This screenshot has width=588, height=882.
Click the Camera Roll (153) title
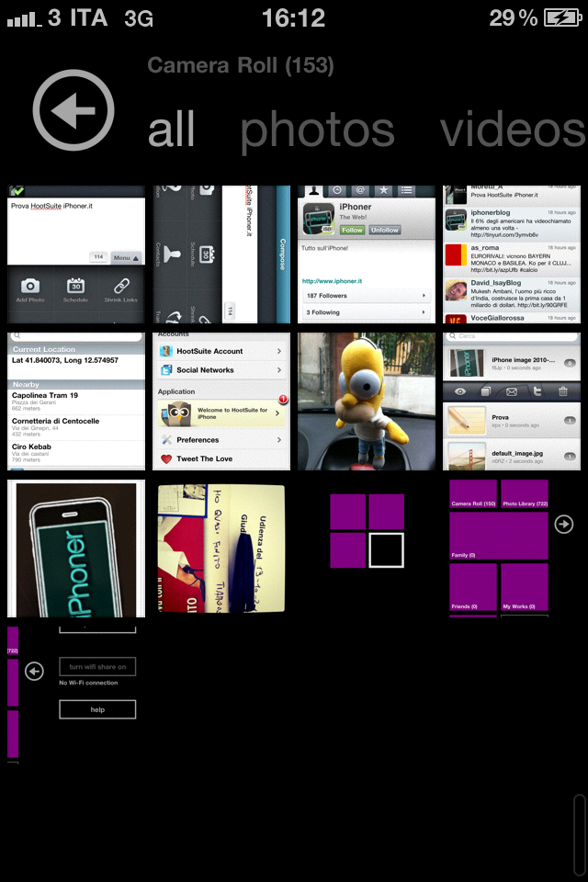(241, 66)
